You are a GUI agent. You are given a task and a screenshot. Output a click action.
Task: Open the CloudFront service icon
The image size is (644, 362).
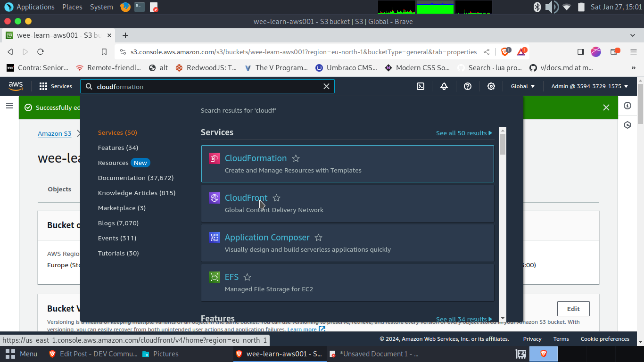click(215, 198)
